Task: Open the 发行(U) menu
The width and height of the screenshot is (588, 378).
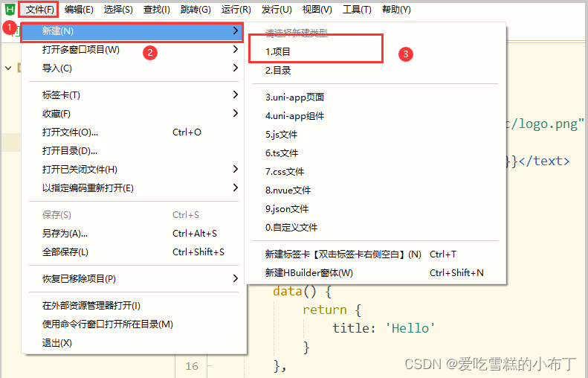Action: pos(277,10)
